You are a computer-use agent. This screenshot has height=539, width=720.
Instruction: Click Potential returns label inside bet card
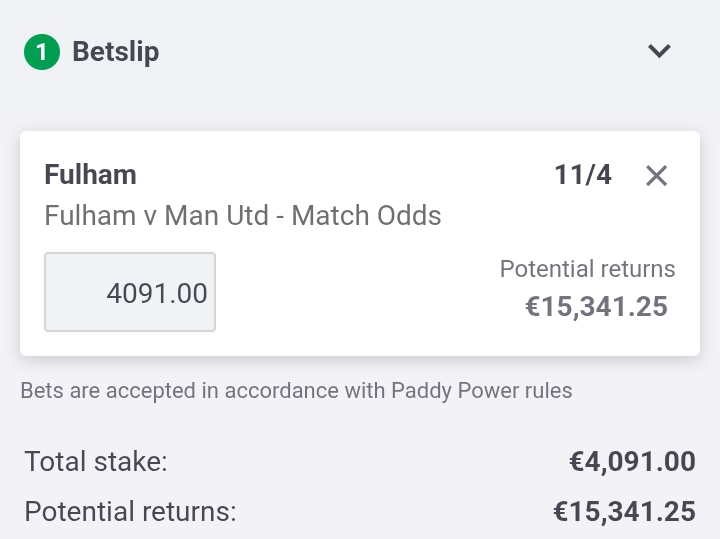click(587, 269)
